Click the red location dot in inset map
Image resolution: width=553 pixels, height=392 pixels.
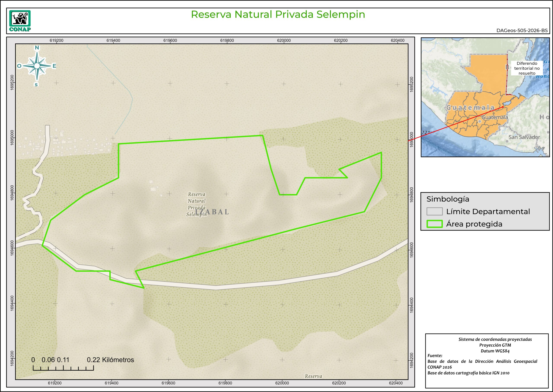coord(503,107)
